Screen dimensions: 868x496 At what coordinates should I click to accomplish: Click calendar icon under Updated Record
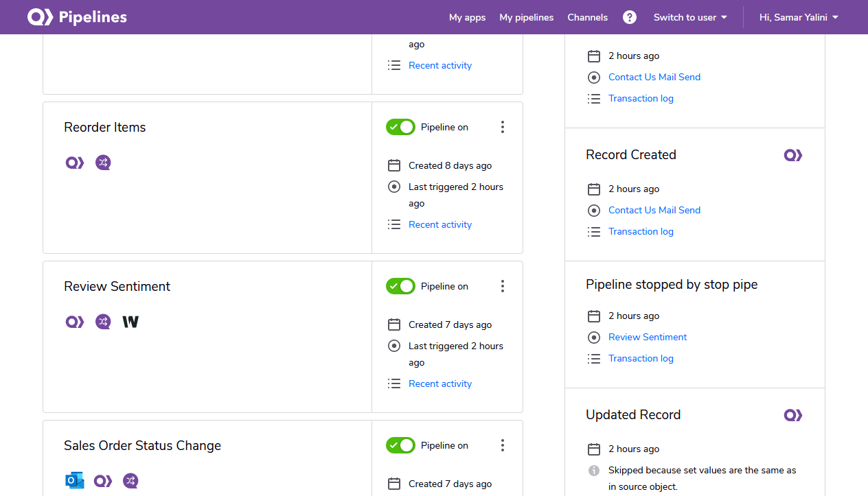[594, 449]
